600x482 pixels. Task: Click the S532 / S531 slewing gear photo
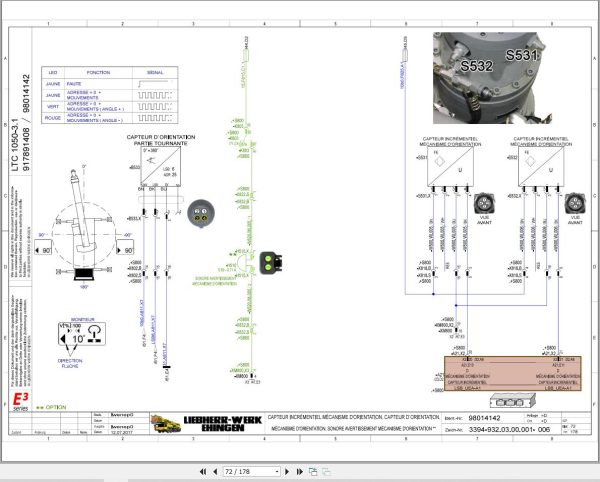(492, 78)
